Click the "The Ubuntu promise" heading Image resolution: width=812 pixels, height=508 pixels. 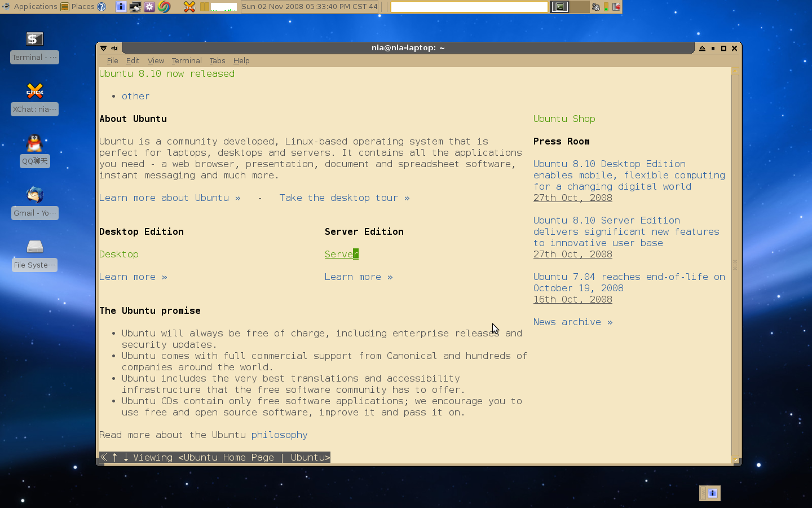(x=150, y=310)
